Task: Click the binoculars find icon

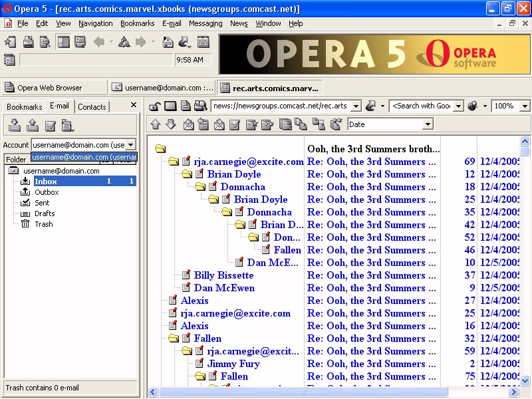Action: click(201, 106)
